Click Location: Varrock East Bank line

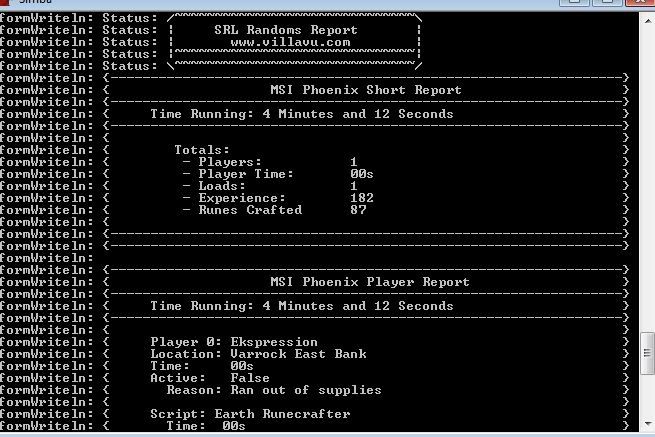[258, 354]
